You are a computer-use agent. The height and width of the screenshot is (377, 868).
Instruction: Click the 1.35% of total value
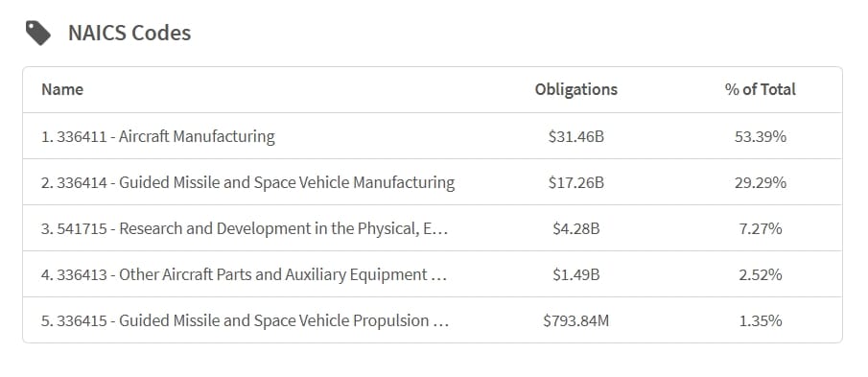[760, 320]
